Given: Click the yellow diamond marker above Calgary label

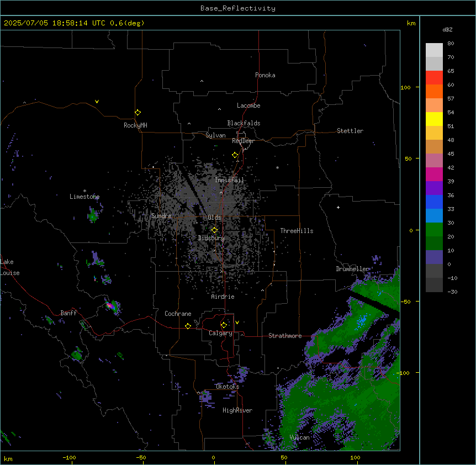Looking at the screenshot, I should [224, 325].
